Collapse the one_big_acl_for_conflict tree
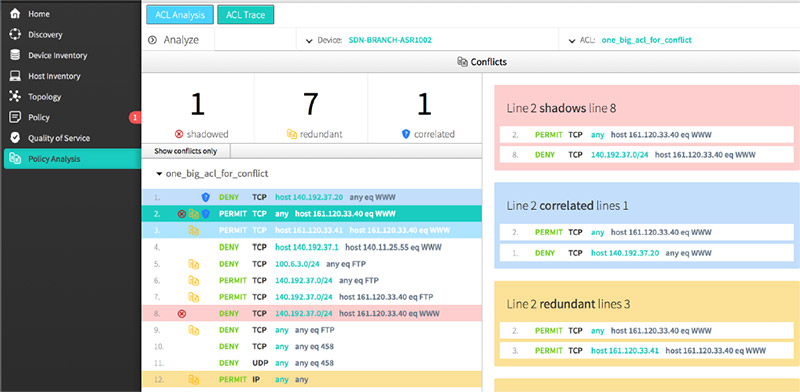The height and width of the screenshot is (392, 800). pyautogui.click(x=159, y=174)
